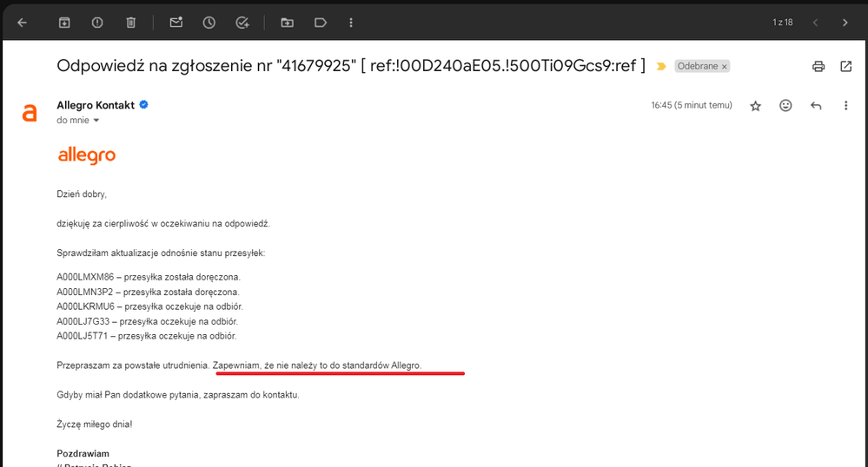Image resolution: width=868 pixels, height=467 pixels.
Task: Add email to Tasks
Action: click(242, 23)
